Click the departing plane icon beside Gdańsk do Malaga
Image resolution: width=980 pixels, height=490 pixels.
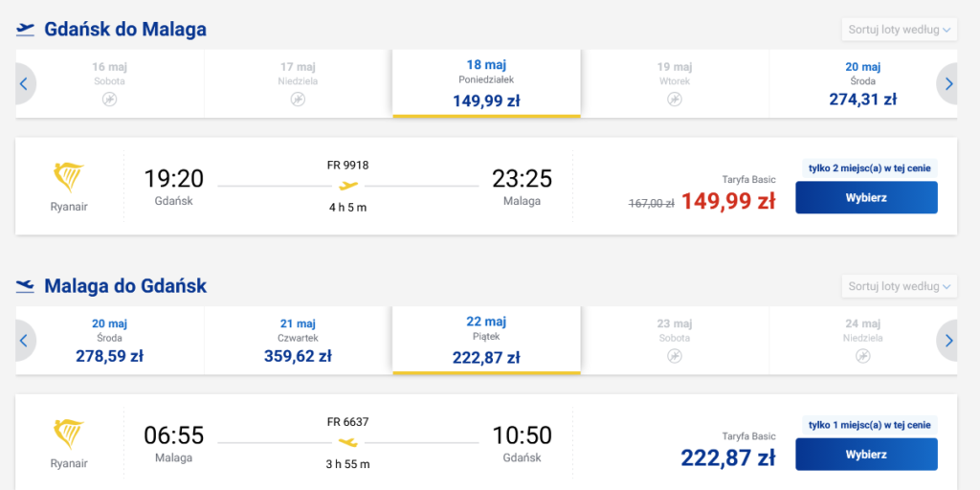[26, 30]
